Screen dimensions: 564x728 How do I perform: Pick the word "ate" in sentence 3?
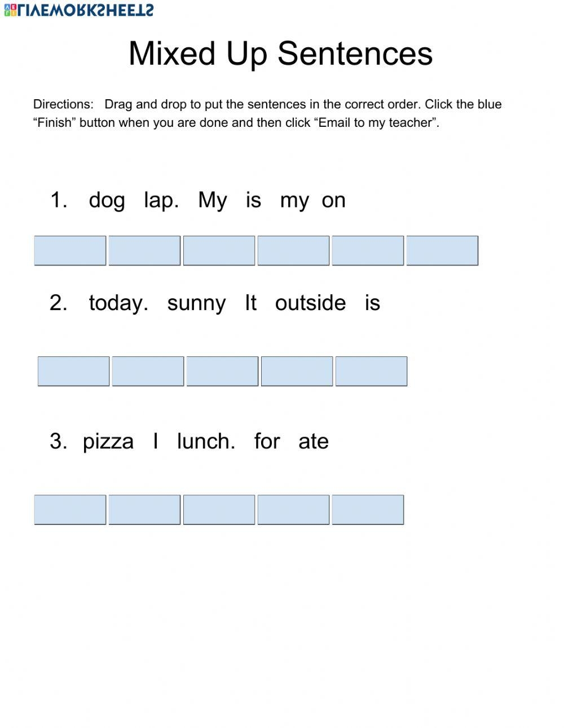(x=314, y=442)
